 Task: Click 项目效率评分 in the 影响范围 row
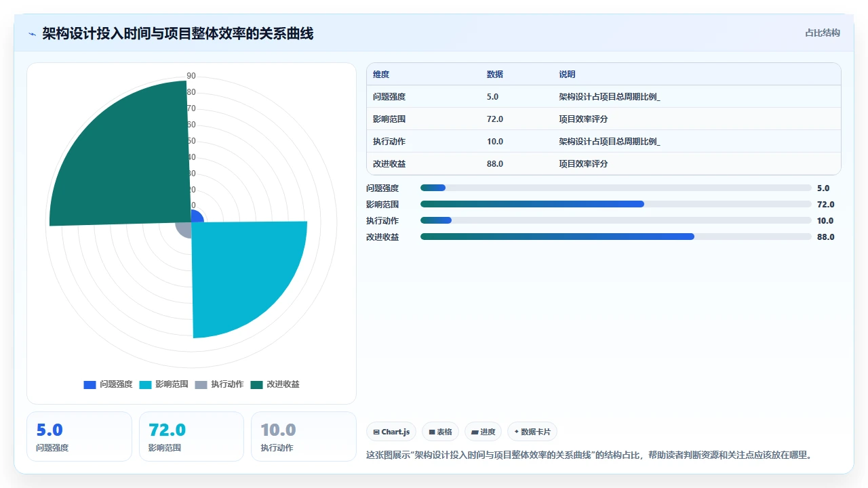coord(583,119)
